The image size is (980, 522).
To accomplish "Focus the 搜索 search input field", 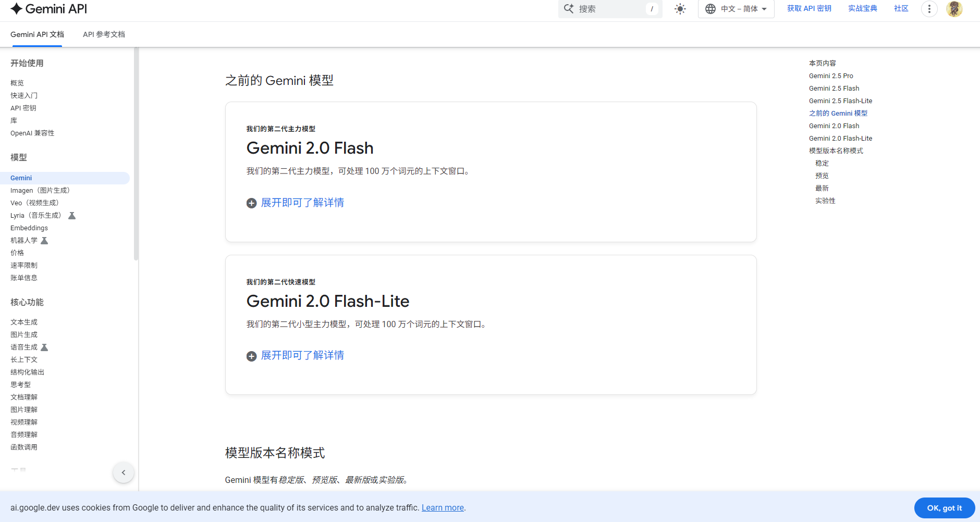I will tap(610, 9).
